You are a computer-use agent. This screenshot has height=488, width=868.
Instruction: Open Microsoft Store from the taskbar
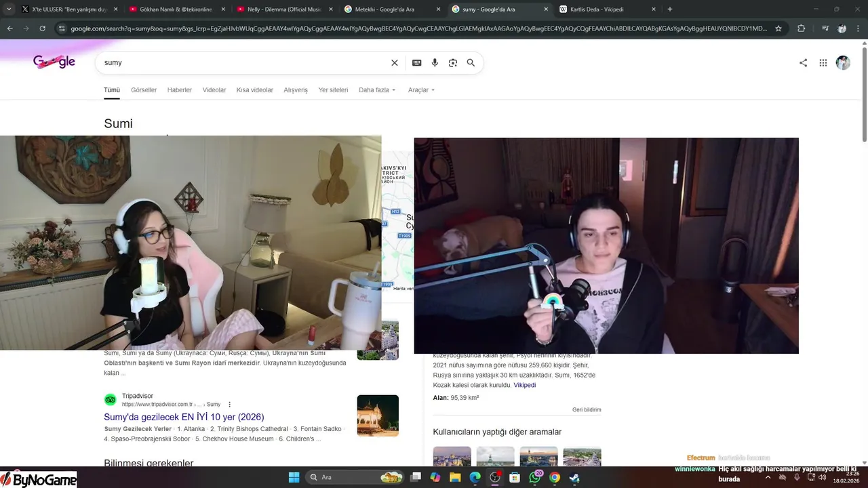(515, 477)
